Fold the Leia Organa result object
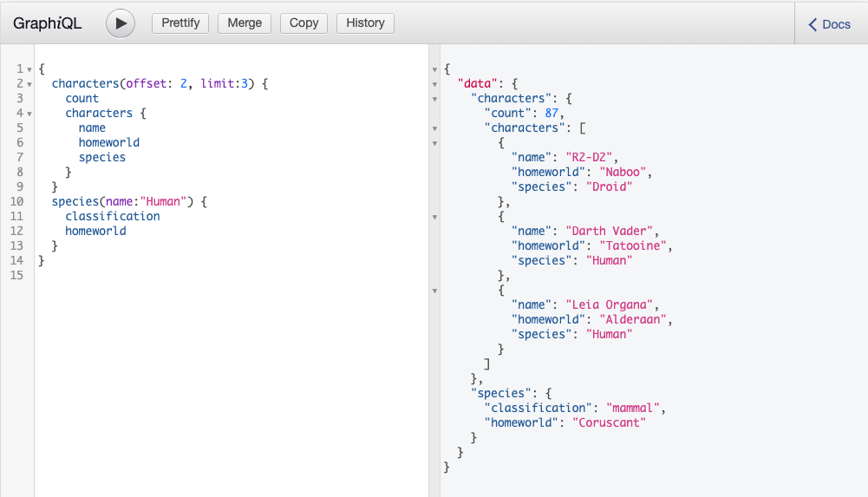Screen dimensions: 868x497 pyautogui.click(x=434, y=291)
